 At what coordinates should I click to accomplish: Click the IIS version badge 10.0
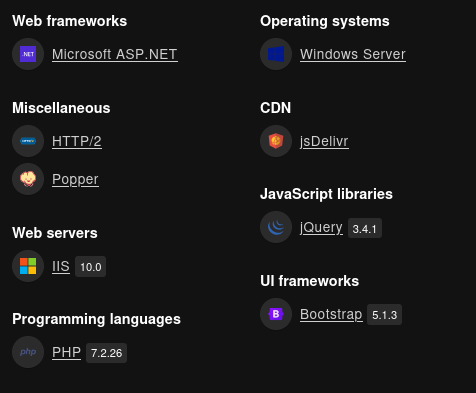91,266
